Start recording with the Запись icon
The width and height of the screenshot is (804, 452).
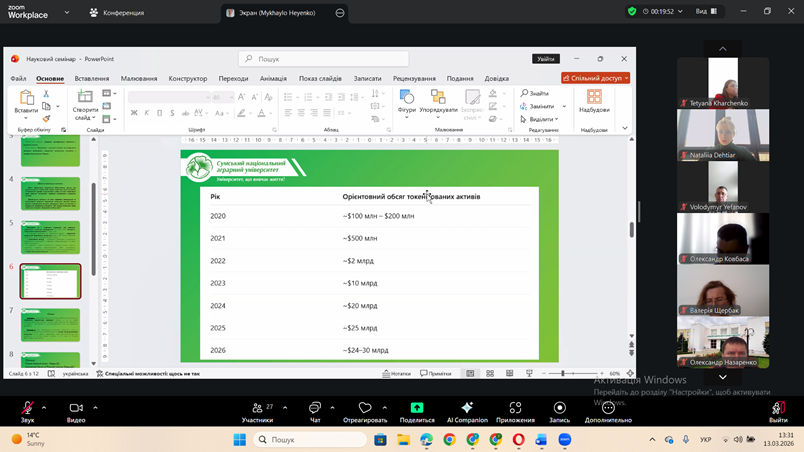point(559,408)
